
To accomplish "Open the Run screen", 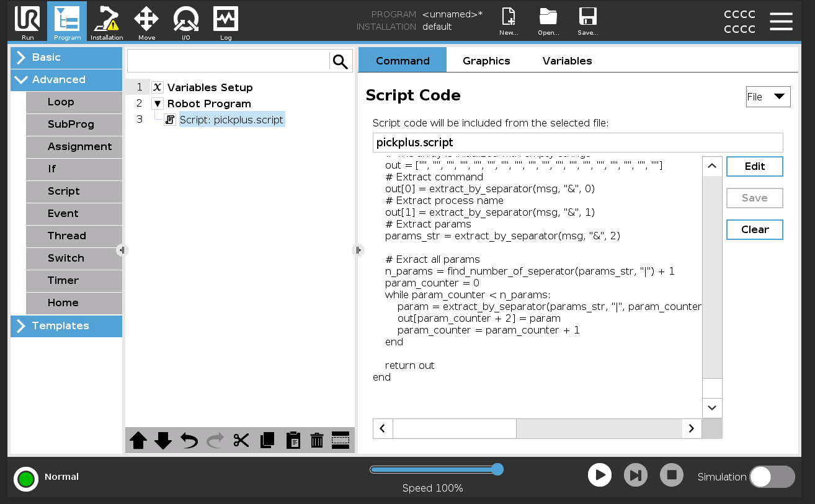I will pos(27,22).
